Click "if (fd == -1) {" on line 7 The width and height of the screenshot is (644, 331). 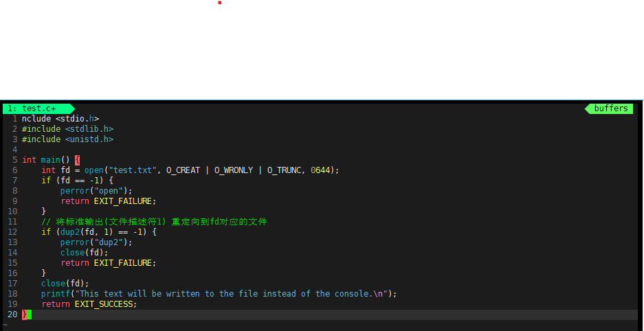tap(77, 181)
